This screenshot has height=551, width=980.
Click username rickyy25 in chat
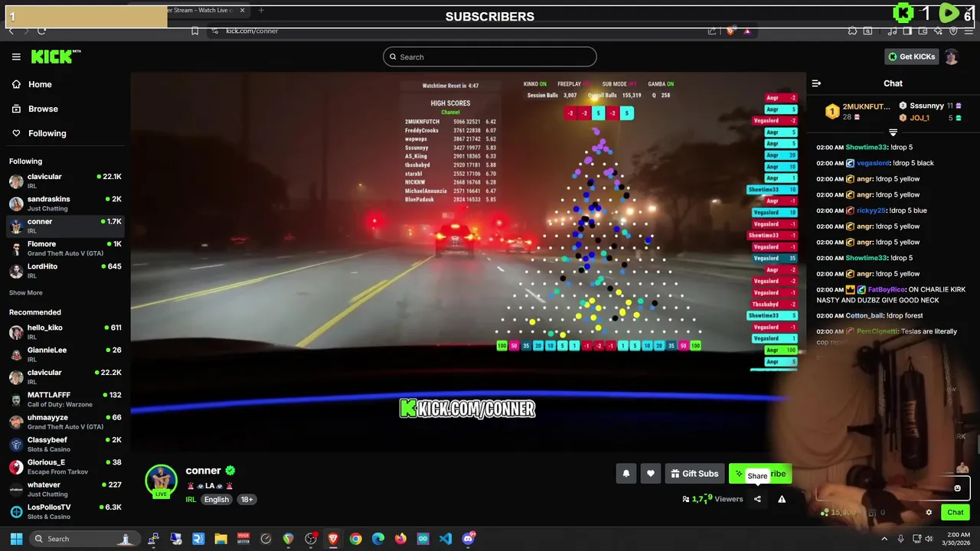[871, 210]
